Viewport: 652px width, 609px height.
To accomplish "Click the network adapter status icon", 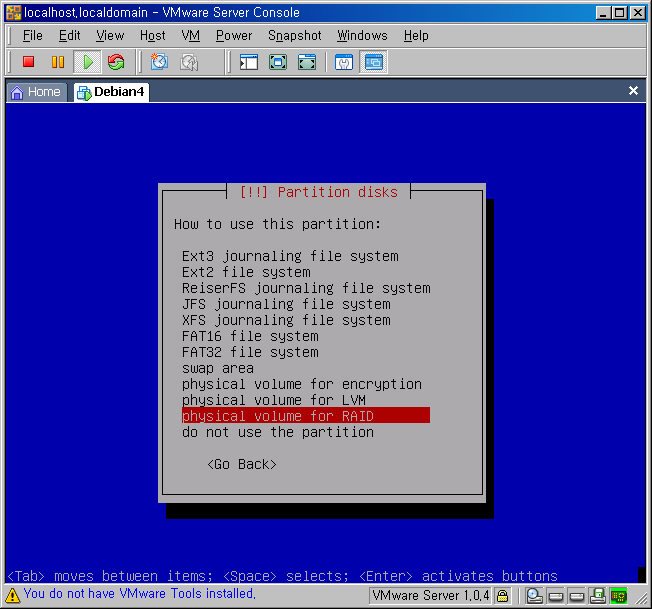I will [x=598, y=597].
